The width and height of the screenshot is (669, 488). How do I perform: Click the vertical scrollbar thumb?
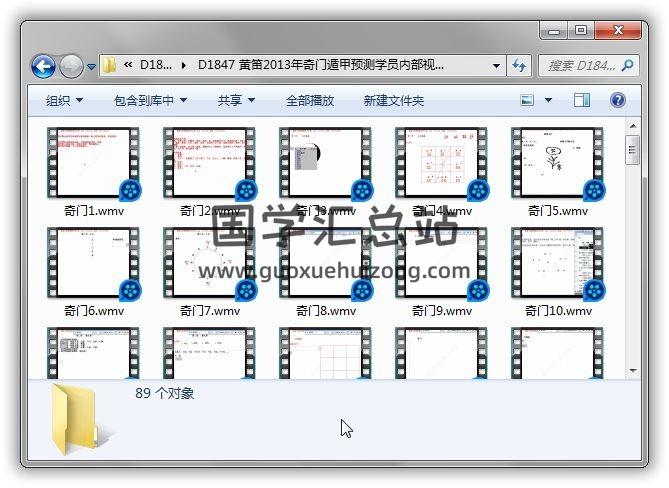(x=632, y=150)
